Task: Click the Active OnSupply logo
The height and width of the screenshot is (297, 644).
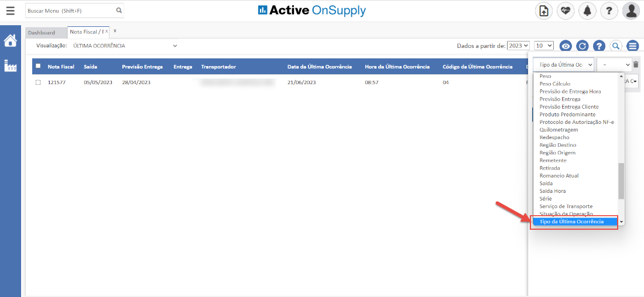Action: tap(311, 11)
